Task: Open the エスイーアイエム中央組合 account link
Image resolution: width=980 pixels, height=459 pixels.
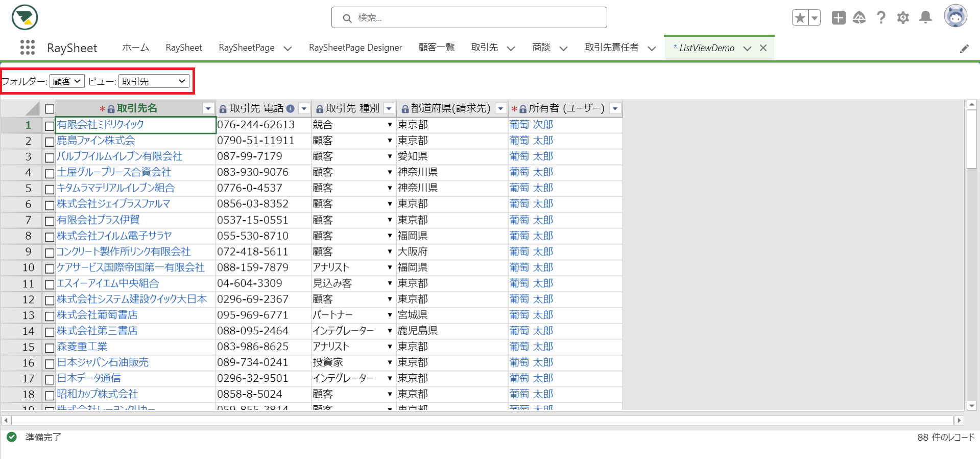Action: point(108,283)
